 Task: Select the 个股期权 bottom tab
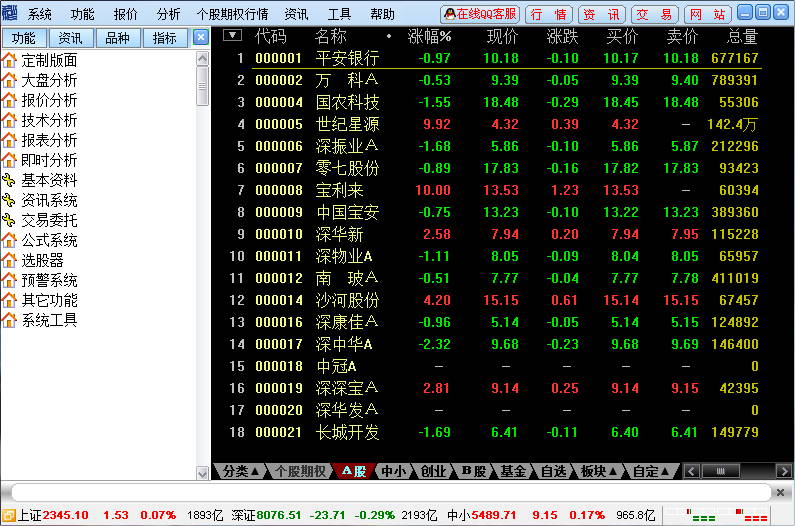click(x=300, y=471)
